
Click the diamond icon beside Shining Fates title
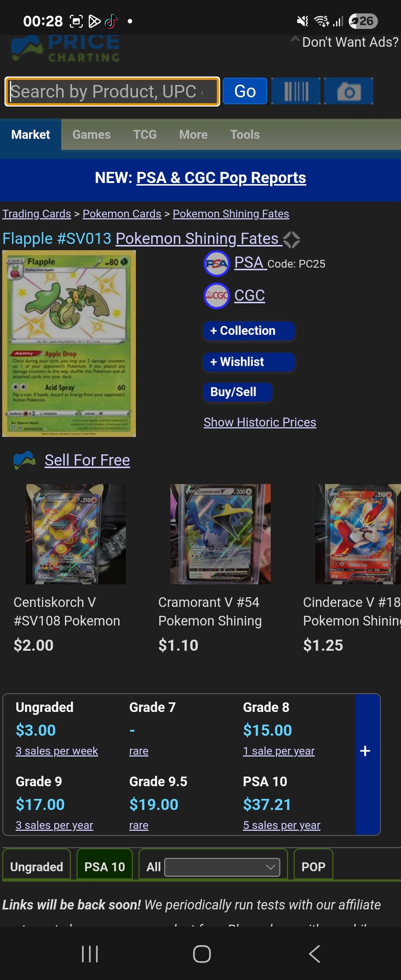click(291, 240)
